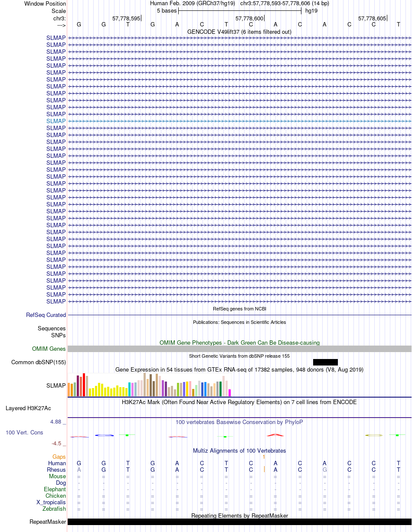Click the RepeatMasker track label
412x532 pixels.
tap(48, 522)
